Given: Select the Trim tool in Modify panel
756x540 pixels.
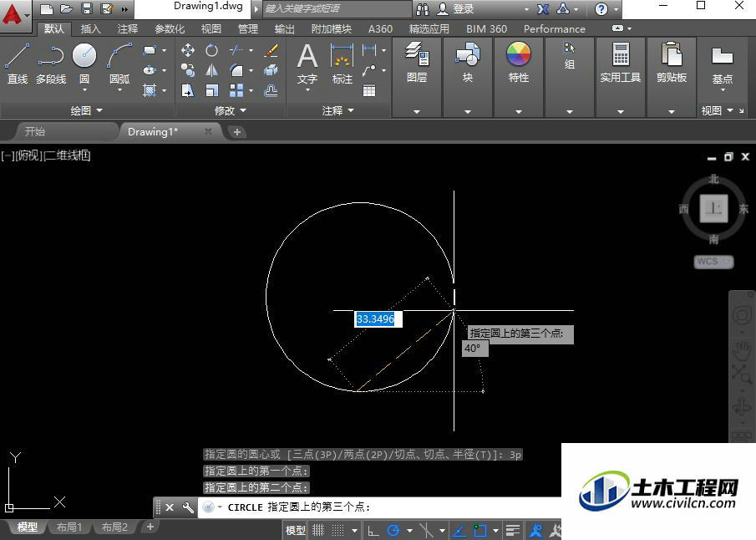Looking at the screenshot, I should point(236,50).
